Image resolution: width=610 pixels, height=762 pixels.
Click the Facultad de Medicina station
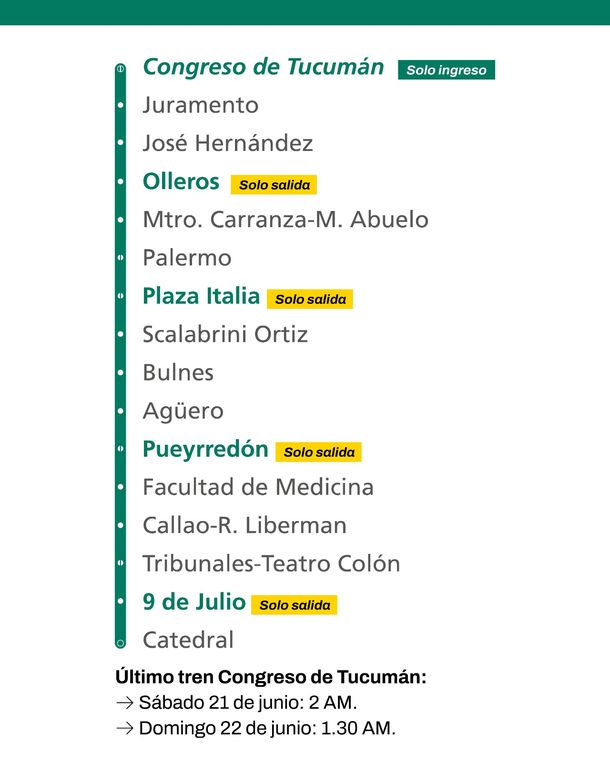pyautogui.click(x=258, y=487)
